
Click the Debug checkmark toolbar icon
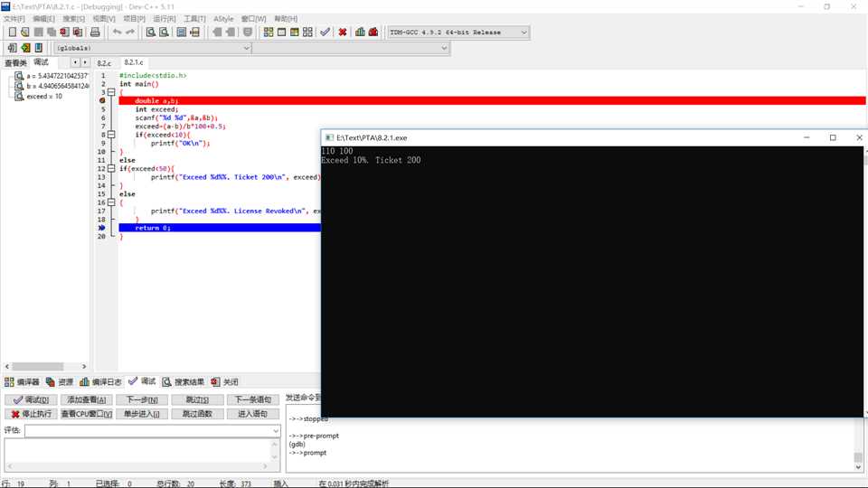[325, 33]
